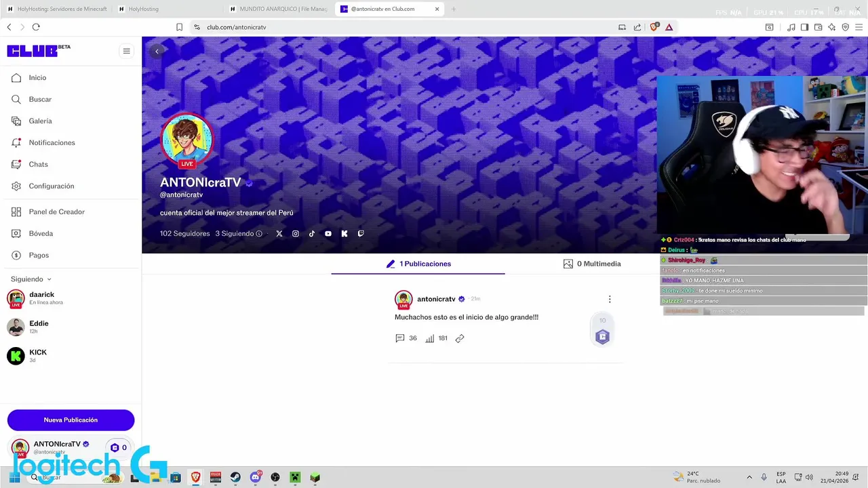Open Chats in the sidebar

(x=38, y=165)
